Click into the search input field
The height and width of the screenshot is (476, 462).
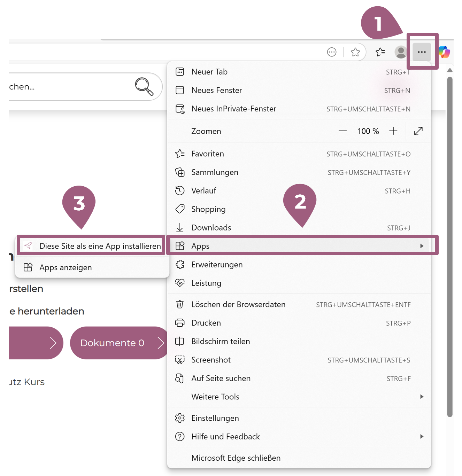pos(70,87)
